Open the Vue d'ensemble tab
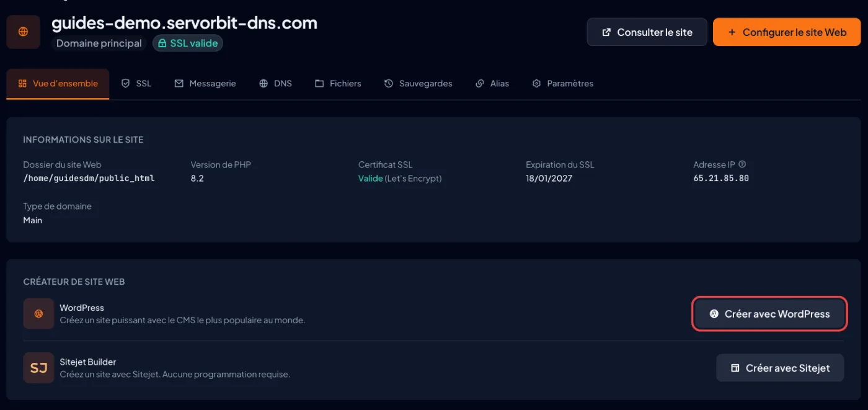This screenshot has height=410, width=868. 58,84
